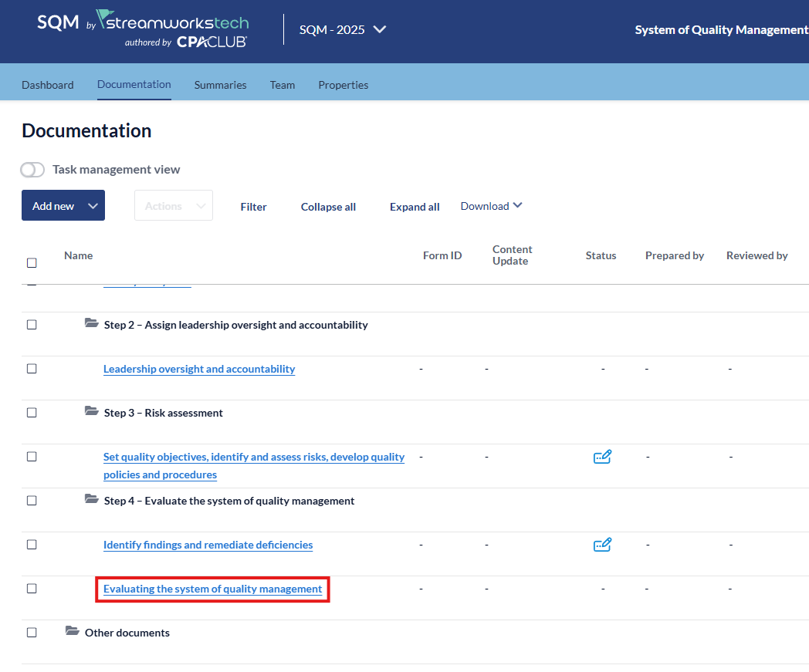The height and width of the screenshot is (672, 809).
Task: Select checkbox beside Evaluating the system of quality management
Action: [32, 589]
